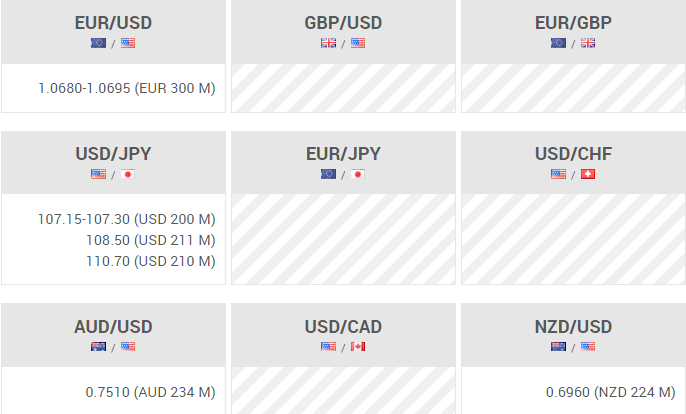Click the 0.6960 NZD 224 M expiry
The width and height of the screenshot is (686, 414).
pos(610,393)
